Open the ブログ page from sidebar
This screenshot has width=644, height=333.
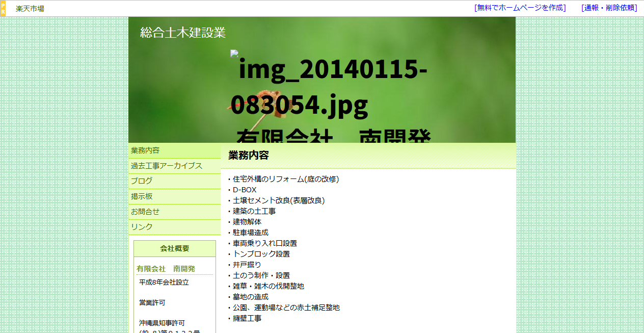pyautogui.click(x=141, y=181)
